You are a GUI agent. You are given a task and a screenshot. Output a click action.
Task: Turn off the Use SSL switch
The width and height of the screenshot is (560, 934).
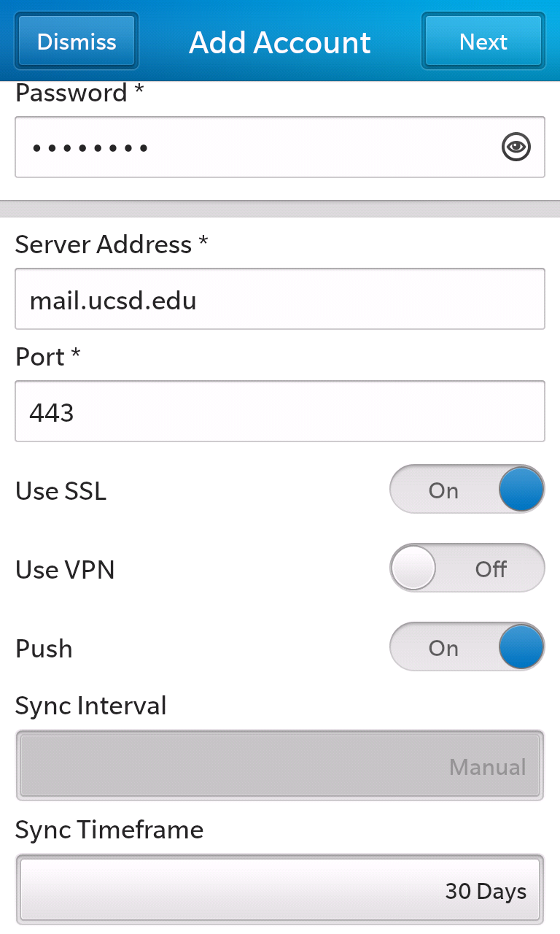click(467, 490)
